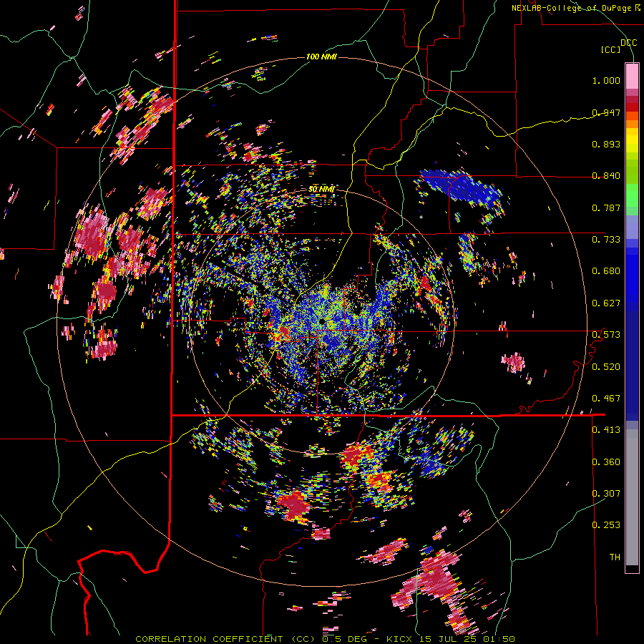Click the 100 NMI range ring label

click(x=321, y=57)
